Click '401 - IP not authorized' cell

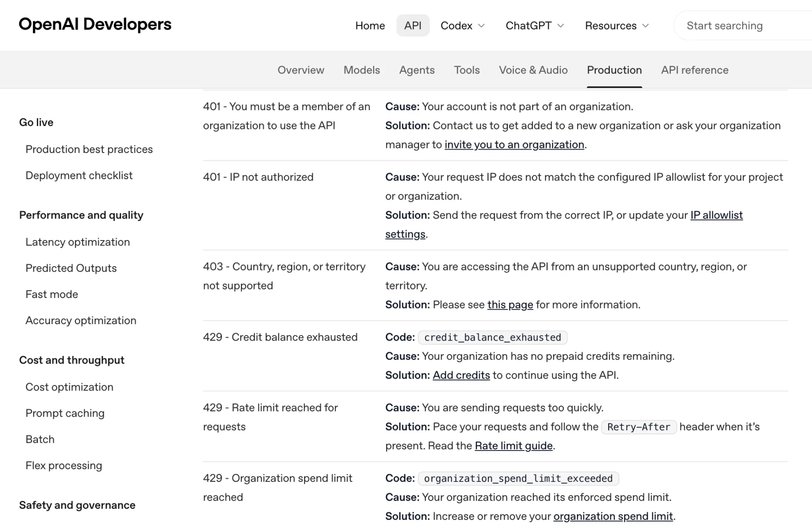(x=258, y=177)
